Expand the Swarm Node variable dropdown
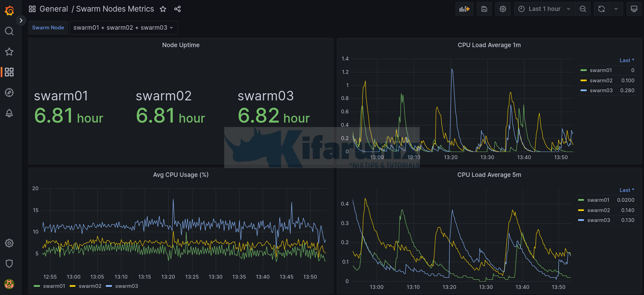 (124, 28)
